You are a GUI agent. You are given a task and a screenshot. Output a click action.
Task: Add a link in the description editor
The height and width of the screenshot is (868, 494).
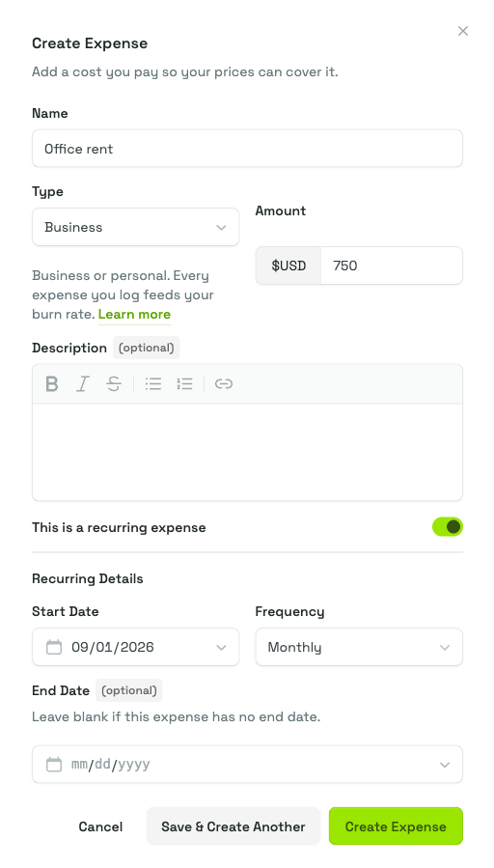[224, 383]
